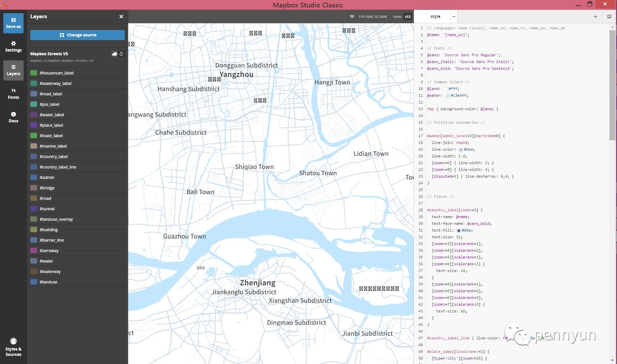
Task: Collapse the style editor pane
Action: (x=454, y=16)
